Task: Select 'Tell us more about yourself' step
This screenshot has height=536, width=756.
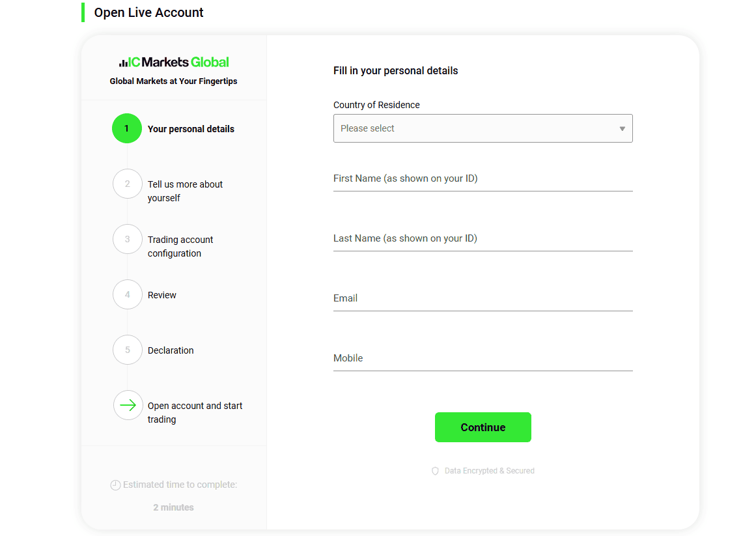Action: pyautogui.click(x=185, y=191)
